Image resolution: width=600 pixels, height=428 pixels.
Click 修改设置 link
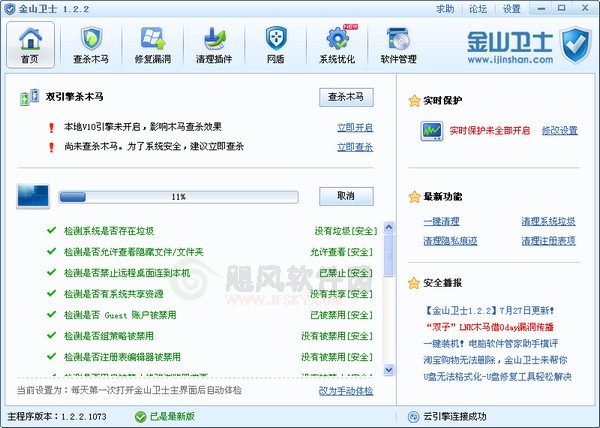pos(560,131)
